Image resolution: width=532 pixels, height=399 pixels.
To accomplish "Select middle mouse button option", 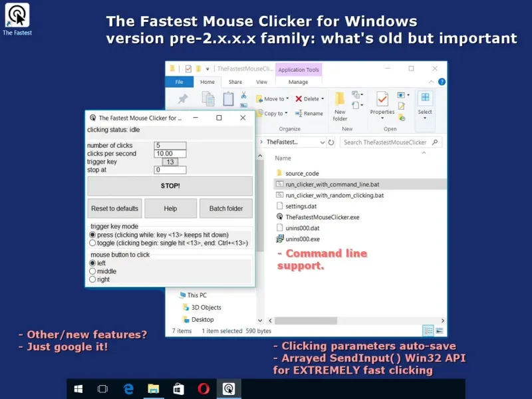I will [x=92, y=271].
